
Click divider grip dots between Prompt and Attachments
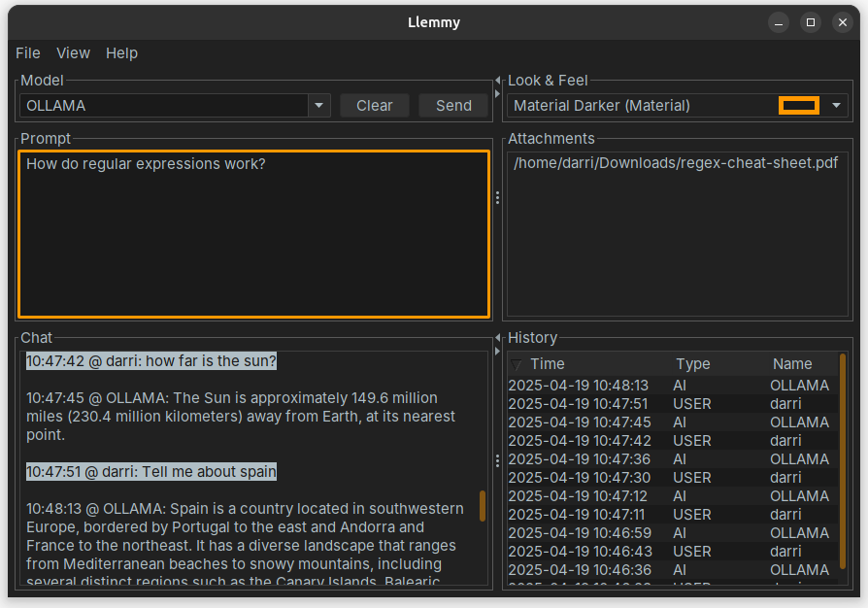(497, 197)
